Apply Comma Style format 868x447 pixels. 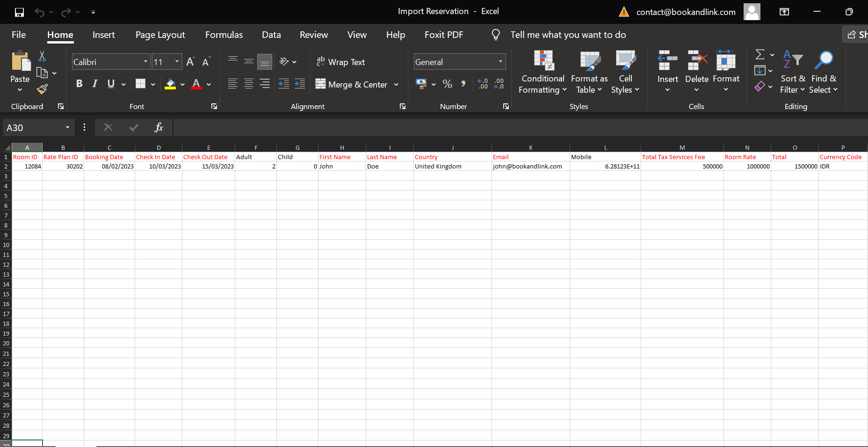click(463, 84)
